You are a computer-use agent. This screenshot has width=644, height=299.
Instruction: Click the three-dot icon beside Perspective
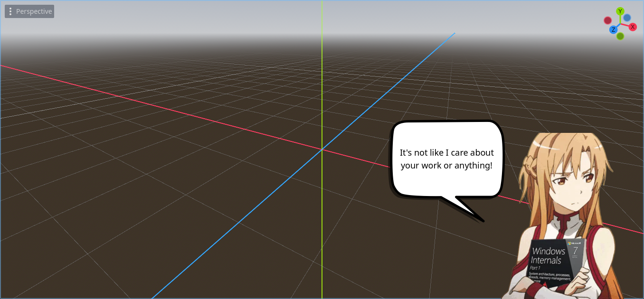pyautogui.click(x=10, y=11)
